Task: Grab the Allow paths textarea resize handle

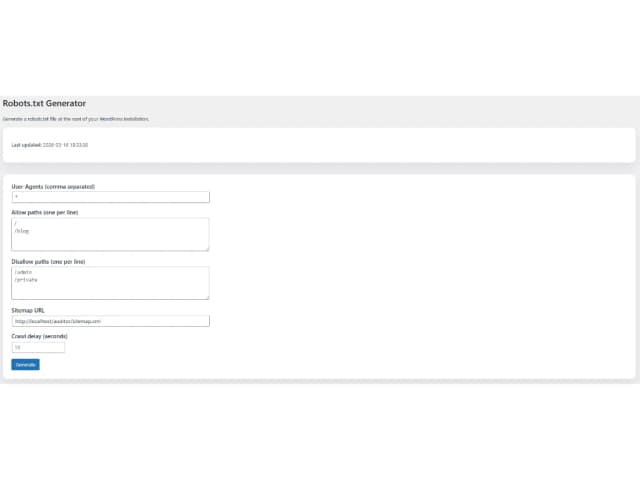Action: [207, 249]
